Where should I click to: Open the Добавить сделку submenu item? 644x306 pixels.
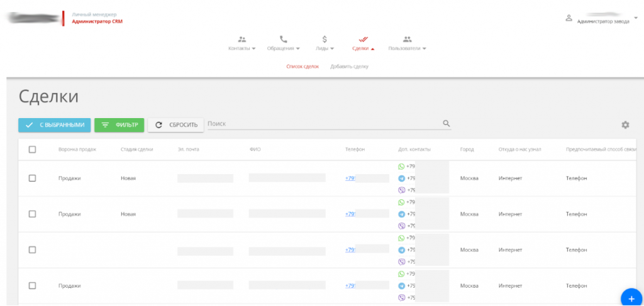pos(349,67)
